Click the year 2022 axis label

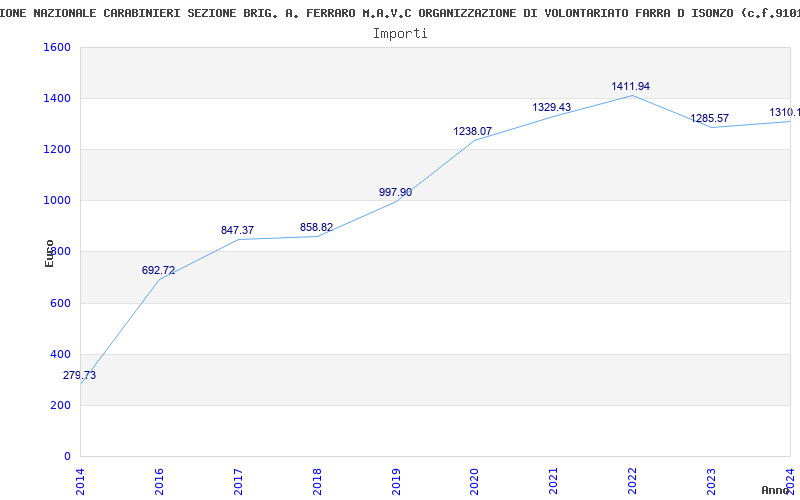point(633,482)
